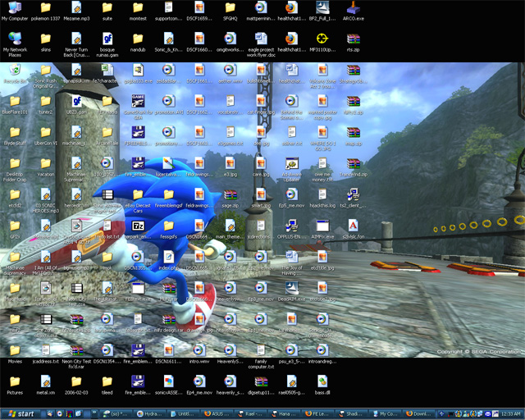Select the family computer.txt file

point(261,356)
